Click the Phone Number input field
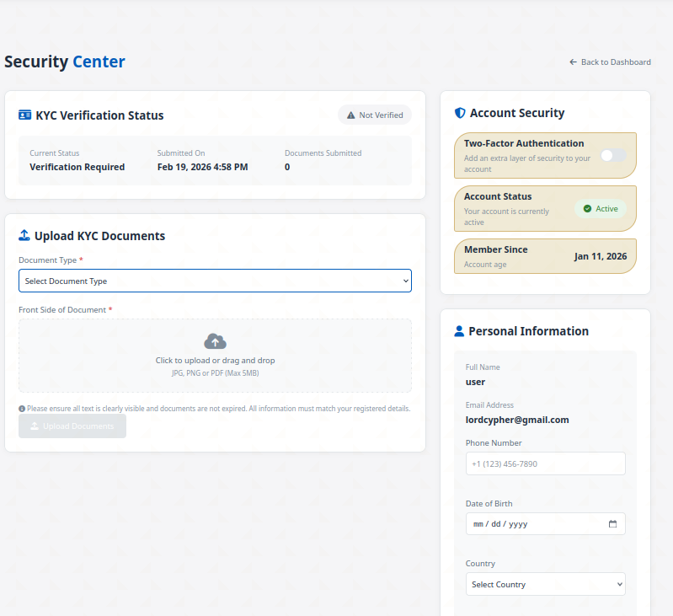 coord(546,463)
